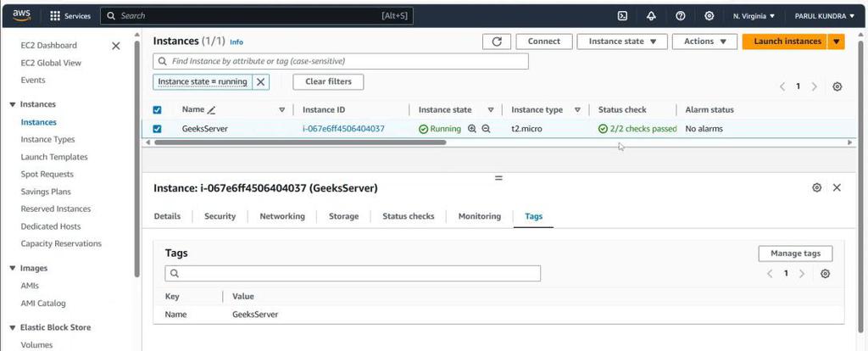Open the Services grid menu
Screen dimensions: 868x351
[x=70, y=16]
